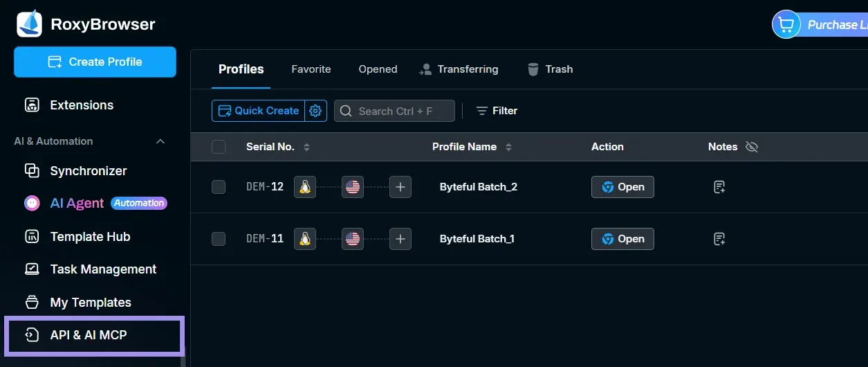
Task: Click the My Templates icon
Action: point(32,303)
